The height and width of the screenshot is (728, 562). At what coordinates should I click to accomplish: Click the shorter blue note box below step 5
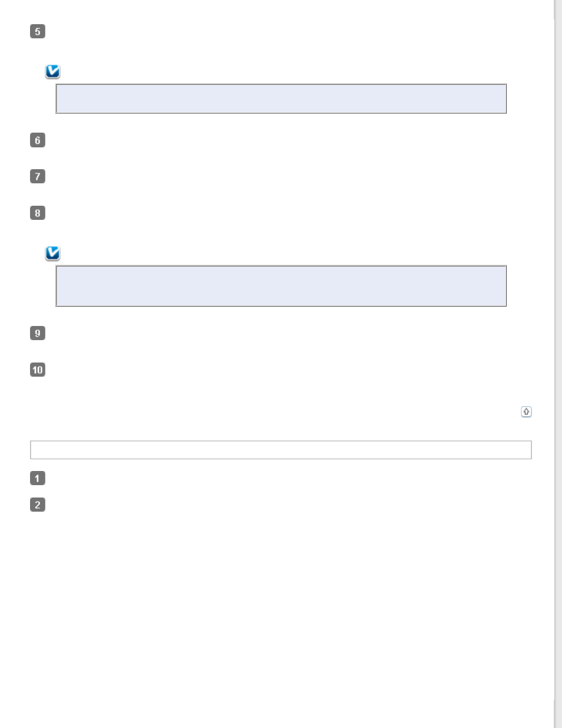[x=281, y=98]
